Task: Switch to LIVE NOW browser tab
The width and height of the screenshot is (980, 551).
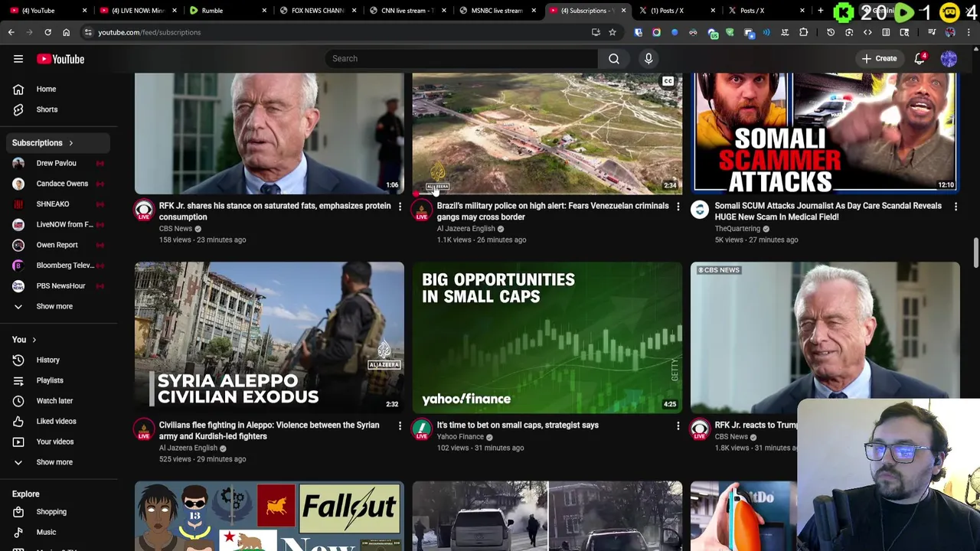Action: point(138,11)
